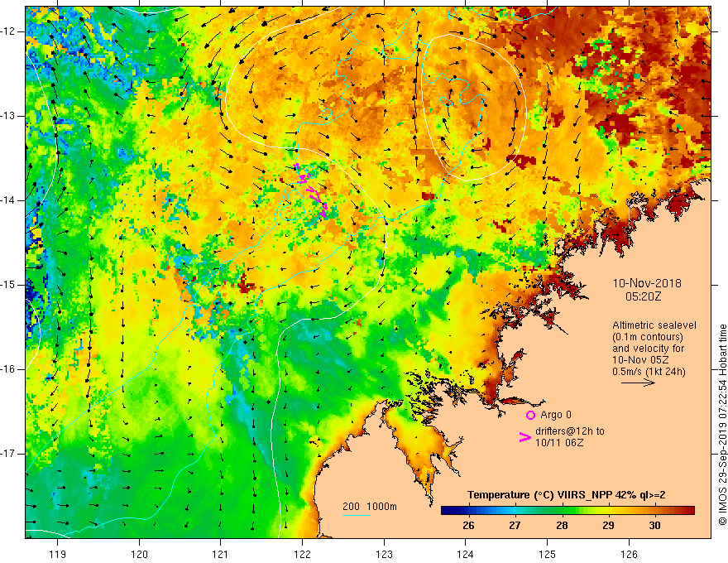Click the 'and velocity for' caption line
This screenshot has height=563, width=728.
click(648, 349)
